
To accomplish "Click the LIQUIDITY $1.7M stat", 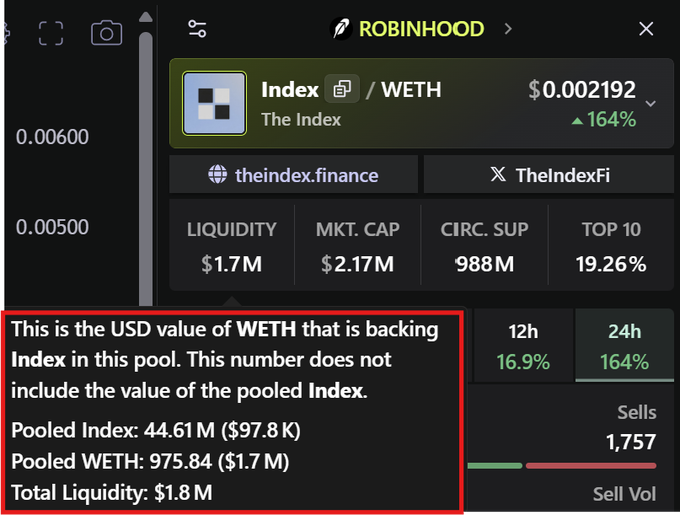I will (232, 246).
